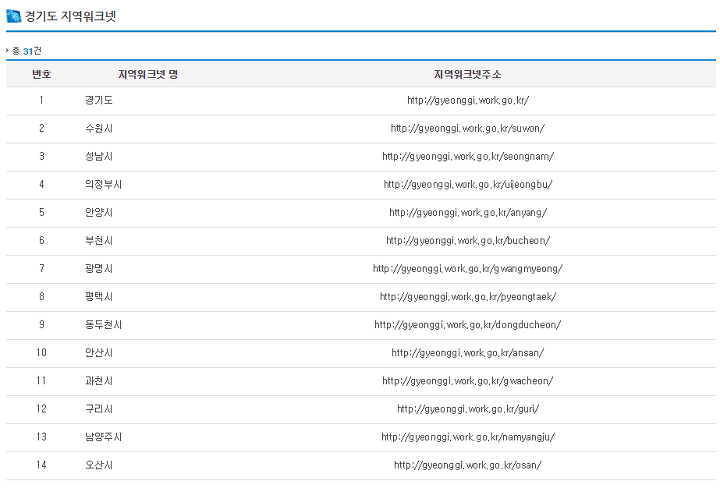The image size is (720, 488).
Task: Select the 과천시 name cell
Action: [99, 381]
